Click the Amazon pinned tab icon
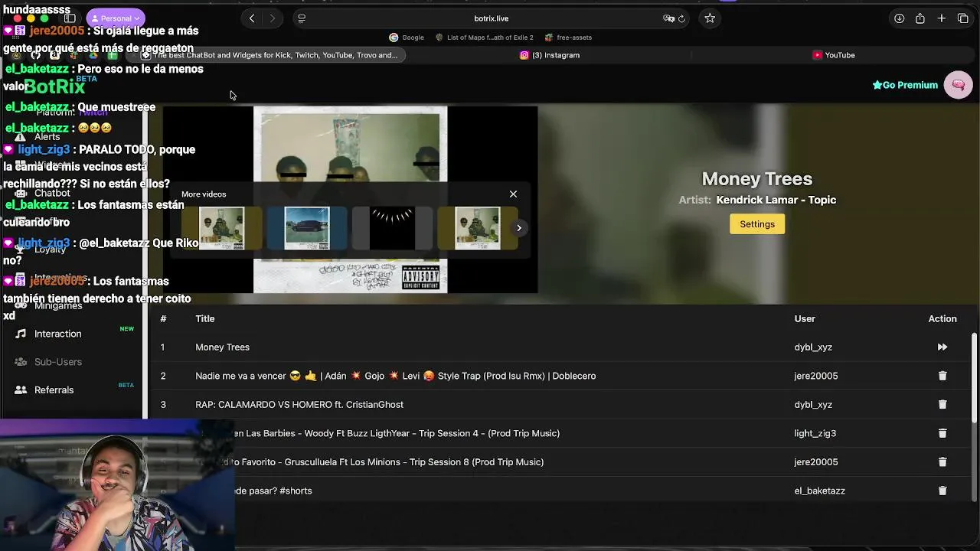 tap(54, 55)
